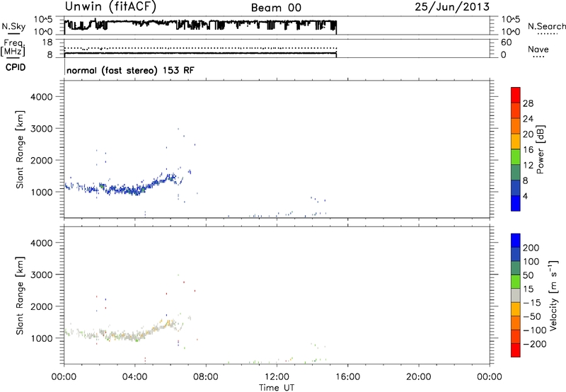Click '4000' tick on power panel range axis
Image resolution: width=566 pixels, height=392 pixels.
(x=42, y=97)
